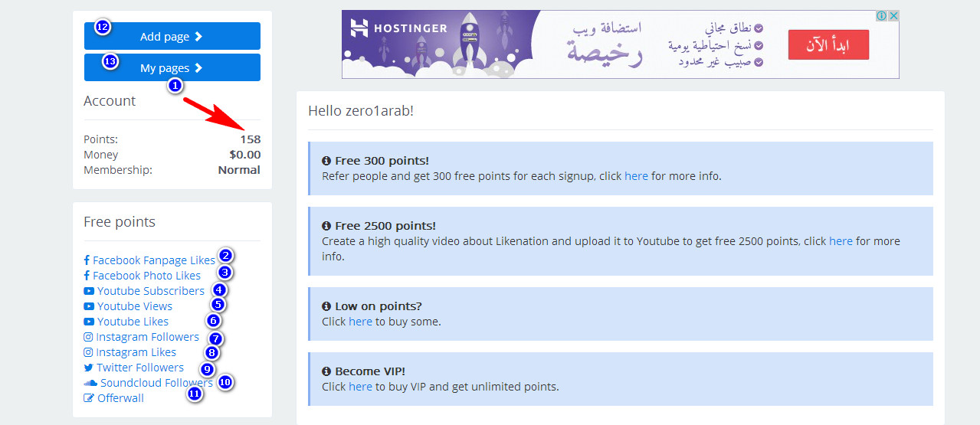This screenshot has height=425, width=980.
Task: Go to Youtube Likes link
Action: click(133, 322)
